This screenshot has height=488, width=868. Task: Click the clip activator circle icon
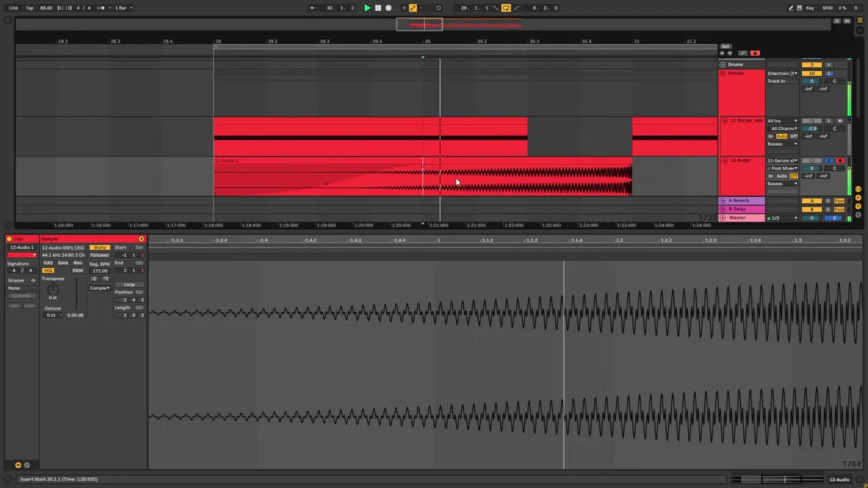click(9, 239)
